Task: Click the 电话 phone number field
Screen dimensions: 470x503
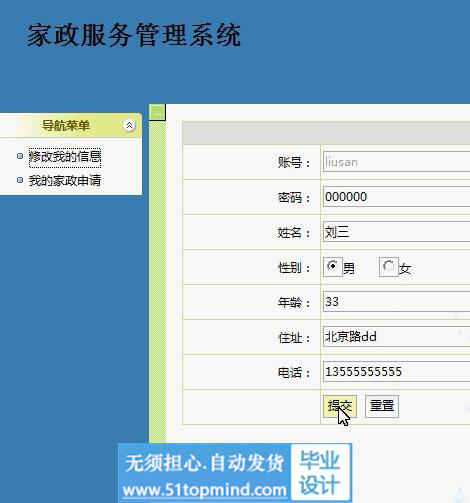Action: tap(396, 372)
